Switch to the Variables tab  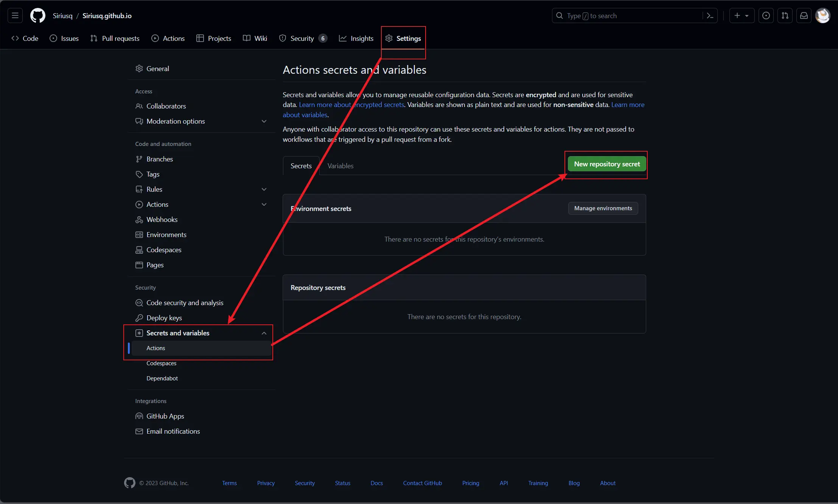[340, 166]
